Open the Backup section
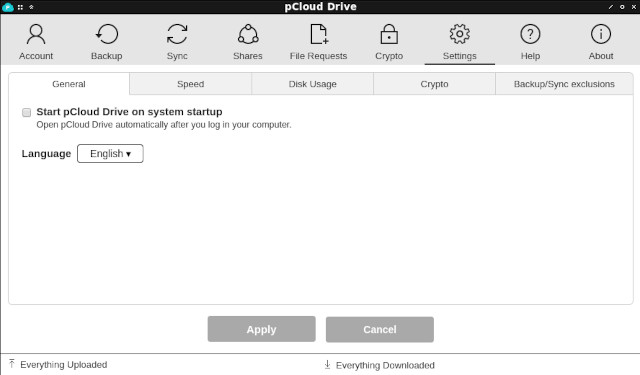Screen dimensions: 640x375 [x=107, y=41]
